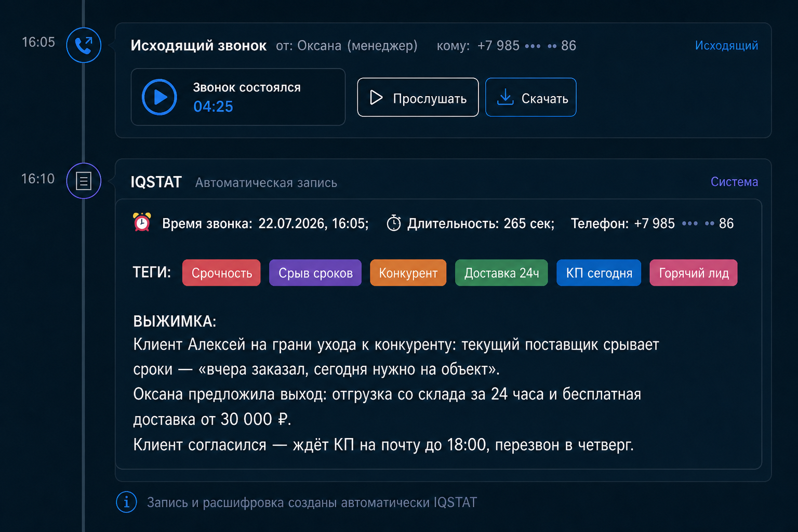Screen dimensions: 798x532
Task: Click the 16:05 timeline timestamp
Action: click(x=38, y=42)
